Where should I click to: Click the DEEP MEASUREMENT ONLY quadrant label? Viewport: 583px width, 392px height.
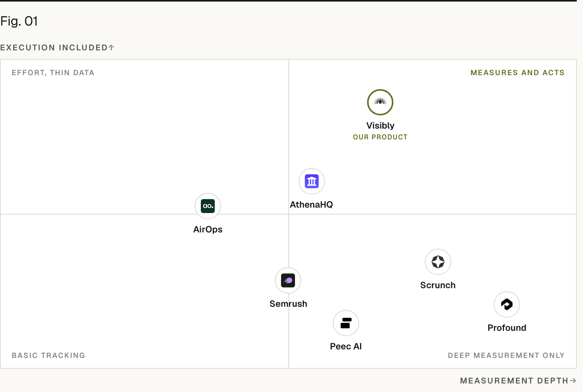(x=506, y=356)
